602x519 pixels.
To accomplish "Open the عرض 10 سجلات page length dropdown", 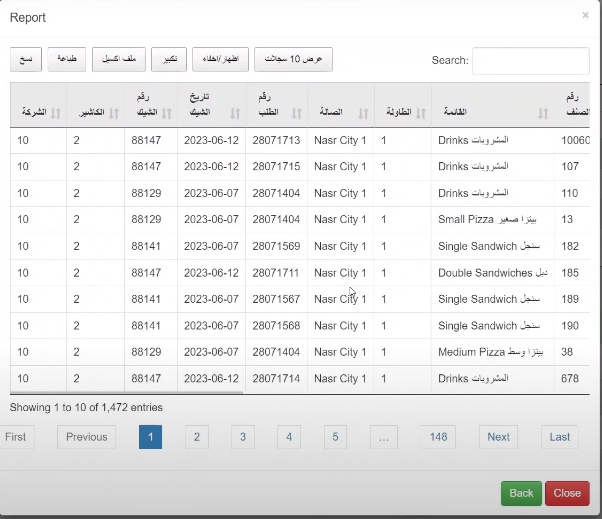I will (x=293, y=60).
